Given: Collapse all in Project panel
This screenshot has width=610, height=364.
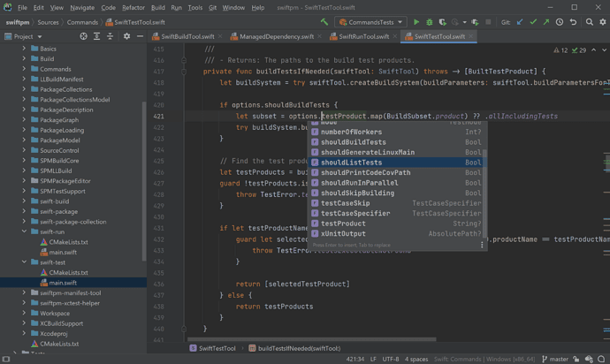Looking at the screenshot, I should [x=110, y=37].
